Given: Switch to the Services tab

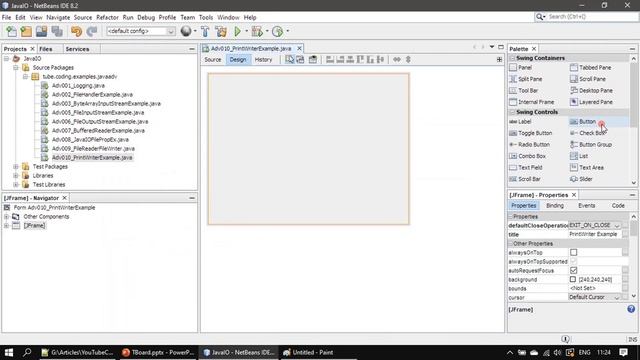Looking at the screenshot, I should (x=77, y=49).
